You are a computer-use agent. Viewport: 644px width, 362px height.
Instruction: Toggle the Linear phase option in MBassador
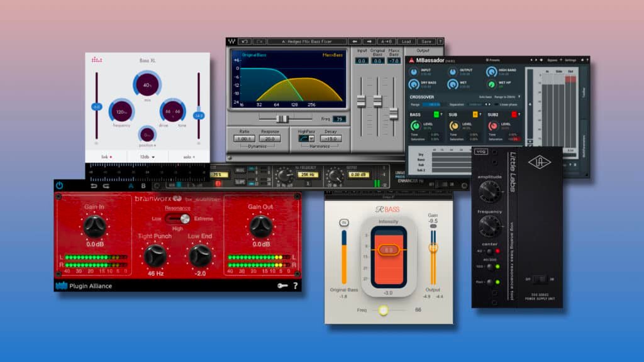tap(506, 105)
